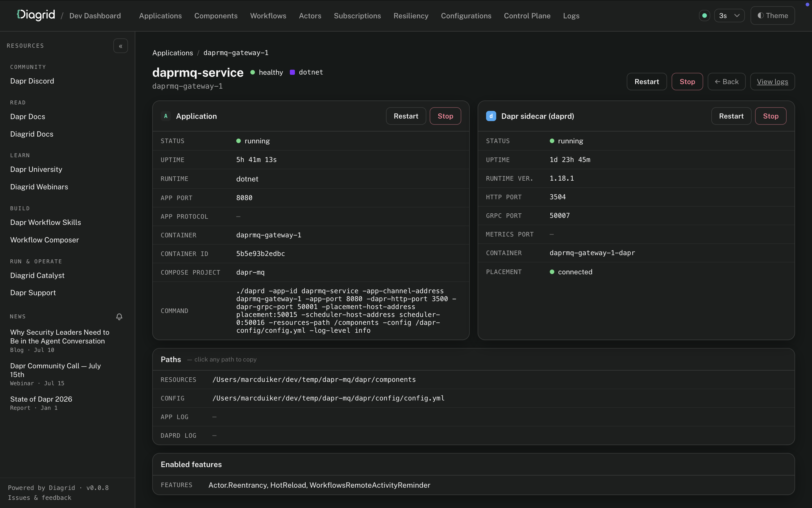Click the sidecar HTTP port 3504
The image size is (812, 508).
[558, 197]
